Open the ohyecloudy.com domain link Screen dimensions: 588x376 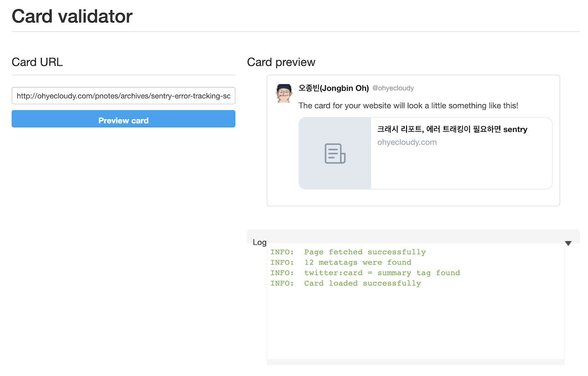407,142
